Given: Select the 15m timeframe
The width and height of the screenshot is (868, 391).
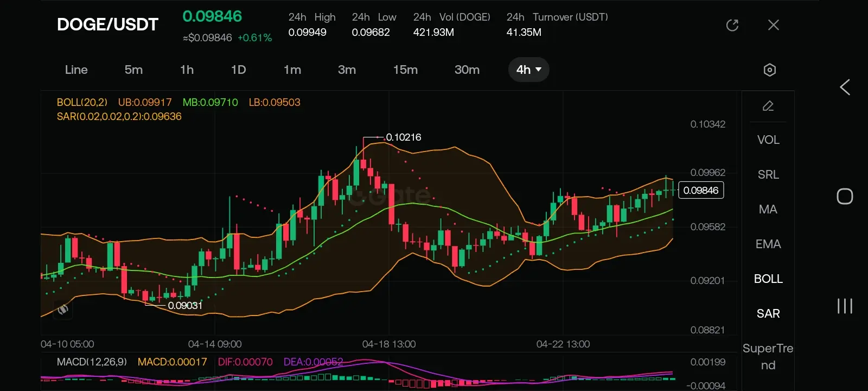Looking at the screenshot, I should tap(405, 70).
